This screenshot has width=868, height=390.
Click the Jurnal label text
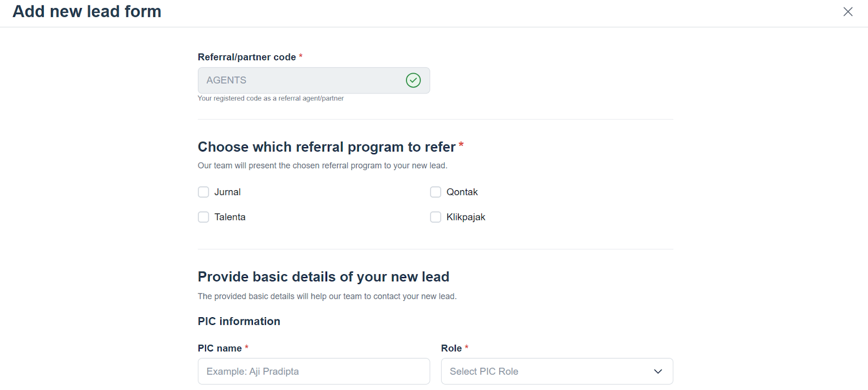[227, 192]
